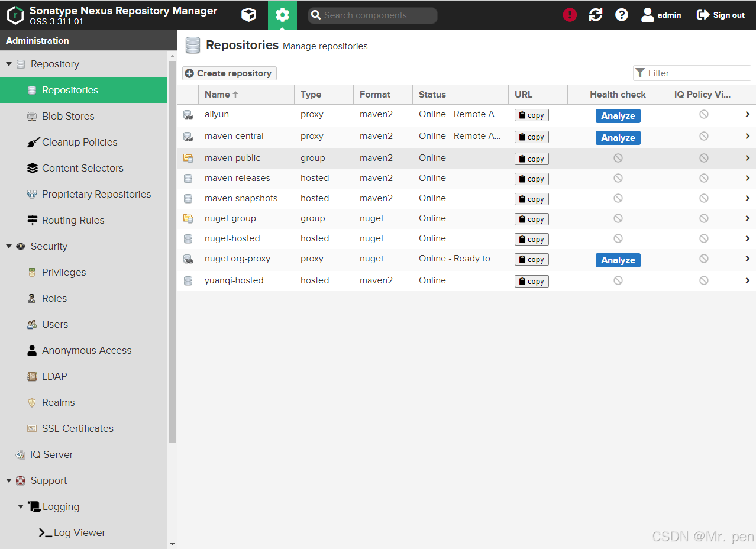Open details chevron for nuget-hosted row
756x549 pixels.
click(748, 238)
